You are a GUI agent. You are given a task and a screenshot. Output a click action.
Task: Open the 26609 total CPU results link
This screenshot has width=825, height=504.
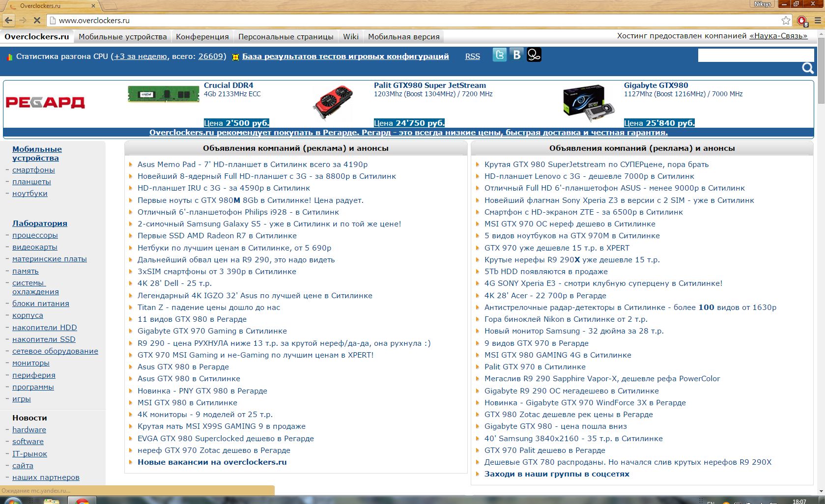pos(211,56)
